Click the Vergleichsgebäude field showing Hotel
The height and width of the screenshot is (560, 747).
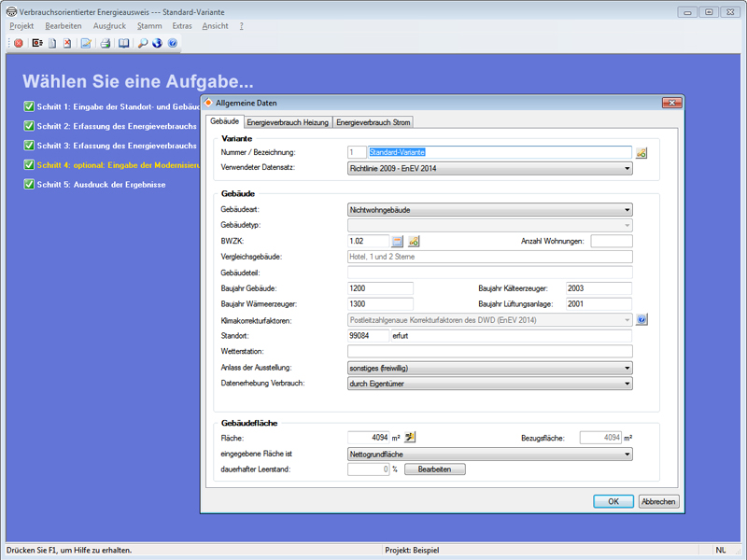pos(489,258)
